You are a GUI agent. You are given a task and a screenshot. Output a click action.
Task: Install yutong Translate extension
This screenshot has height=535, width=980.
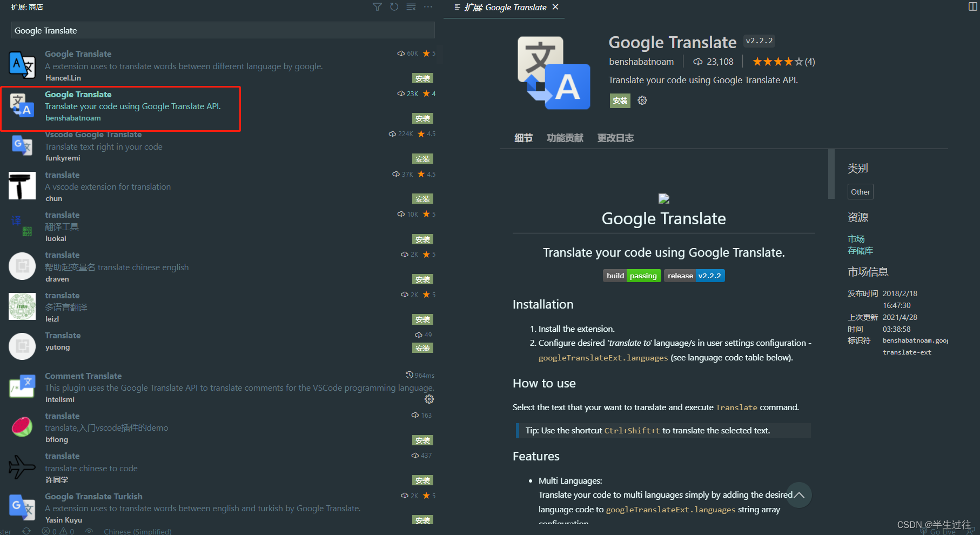coord(422,348)
